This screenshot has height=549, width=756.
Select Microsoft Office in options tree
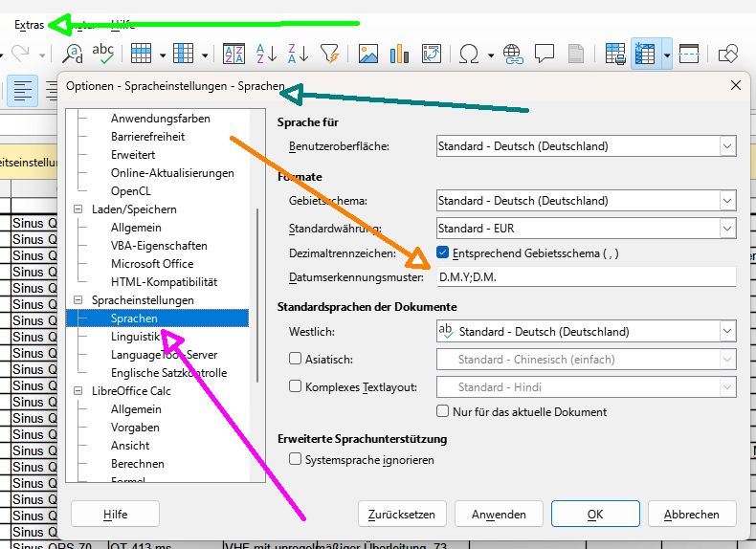coord(152,264)
